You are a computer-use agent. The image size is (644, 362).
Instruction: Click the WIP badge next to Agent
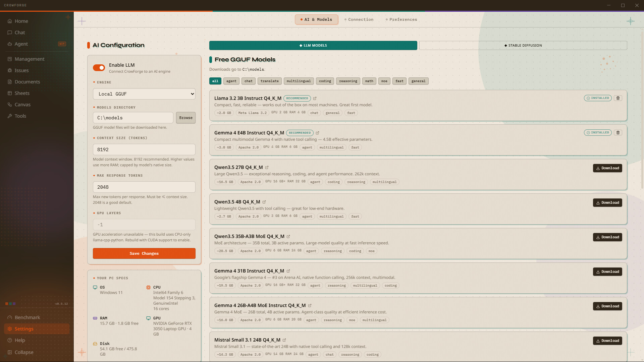(62, 44)
